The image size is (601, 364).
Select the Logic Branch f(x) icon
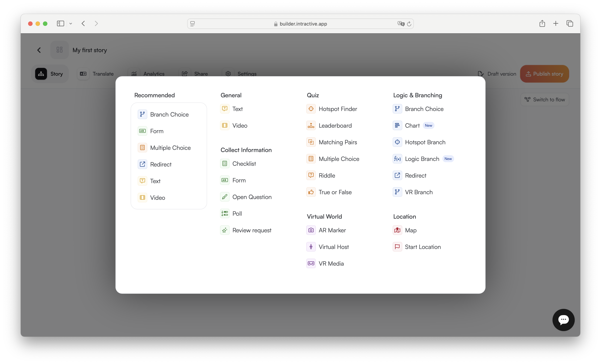pos(397,159)
